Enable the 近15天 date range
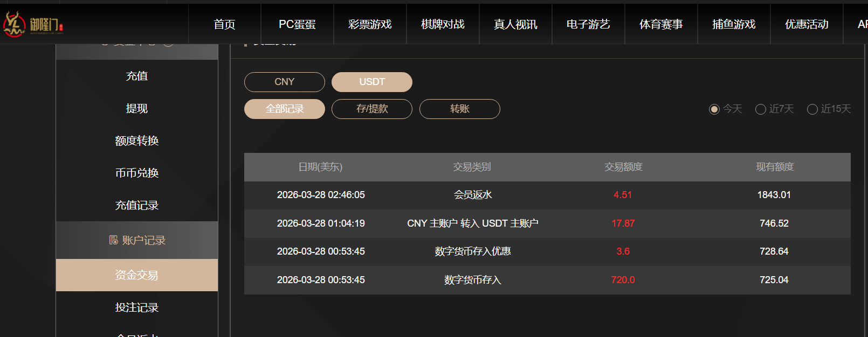This screenshot has width=868, height=337. point(829,109)
